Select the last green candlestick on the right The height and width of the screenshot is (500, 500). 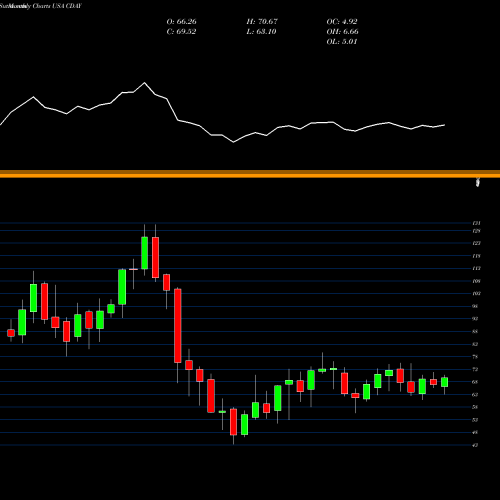point(445,382)
